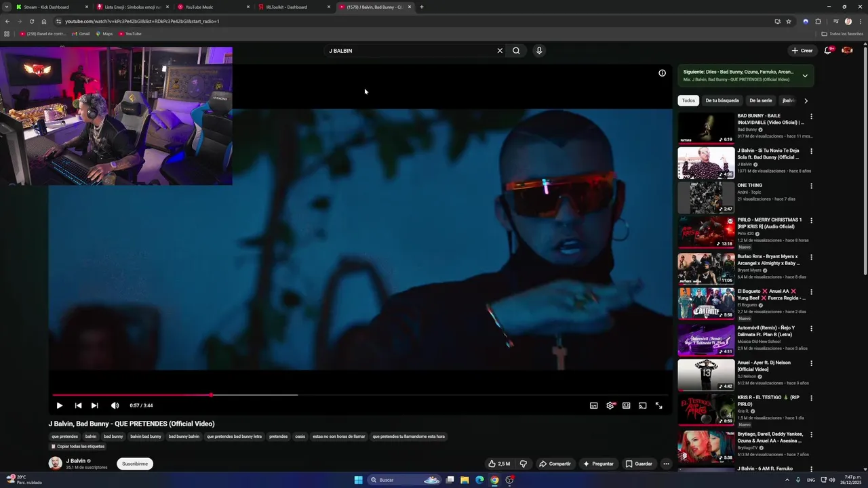The image size is (868, 488).
Task: Open Microsoft Edge from the taskbar
Action: click(x=479, y=480)
